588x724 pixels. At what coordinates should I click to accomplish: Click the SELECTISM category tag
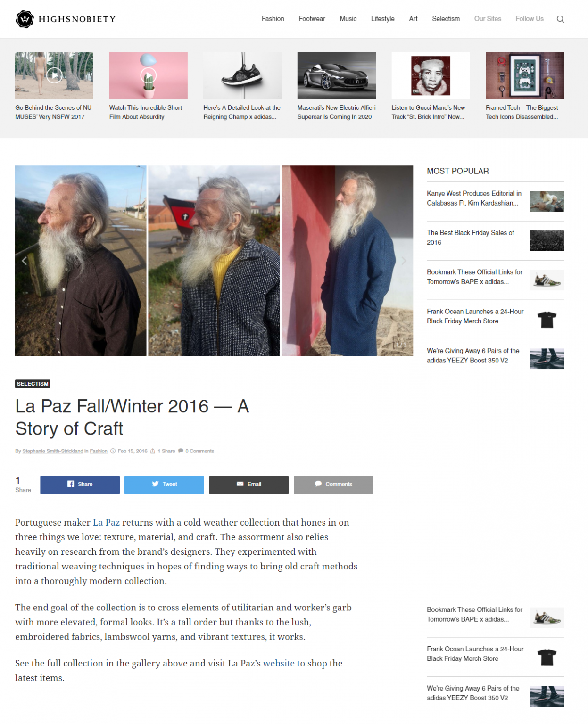click(x=33, y=384)
